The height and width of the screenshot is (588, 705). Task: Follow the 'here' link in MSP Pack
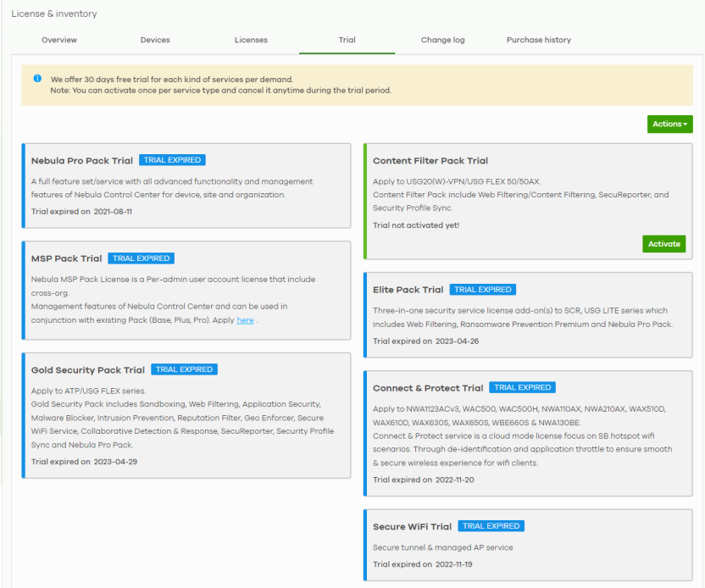(x=245, y=320)
